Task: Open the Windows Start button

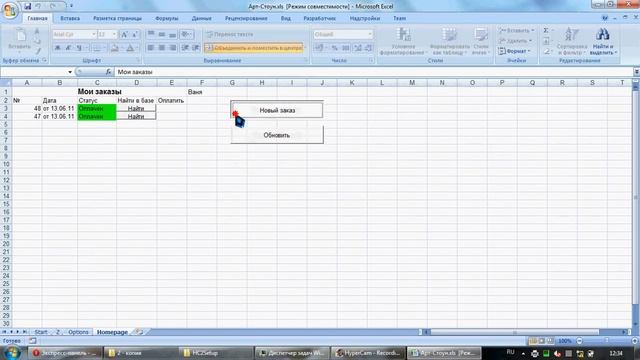Action: [11, 353]
